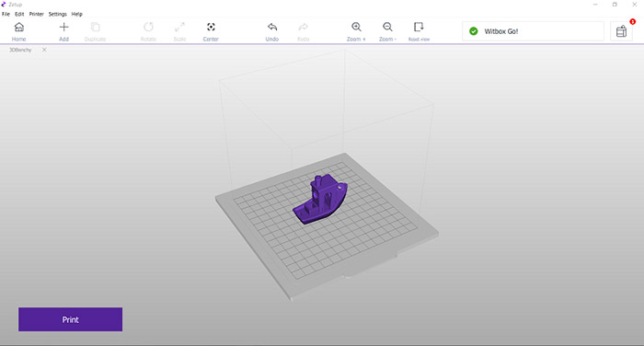This screenshot has height=346, width=644.
Task: Select the Scale tool icon
Action: pyautogui.click(x=179, y=27)
